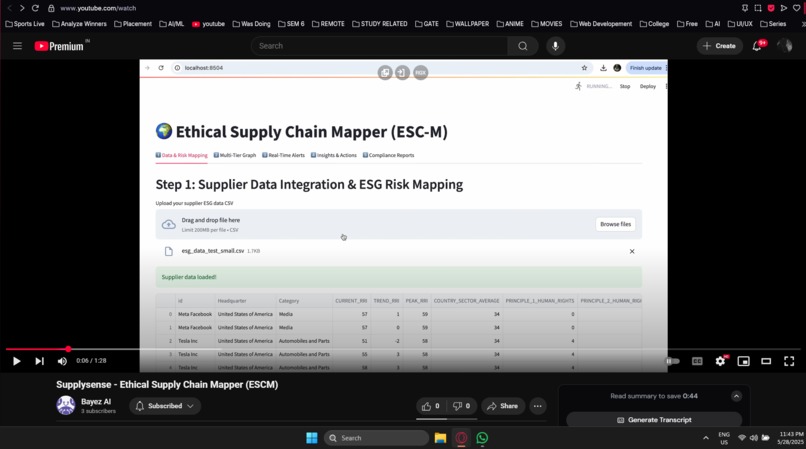
Task: Open the GATE bookmark folder
Action: 427,24
